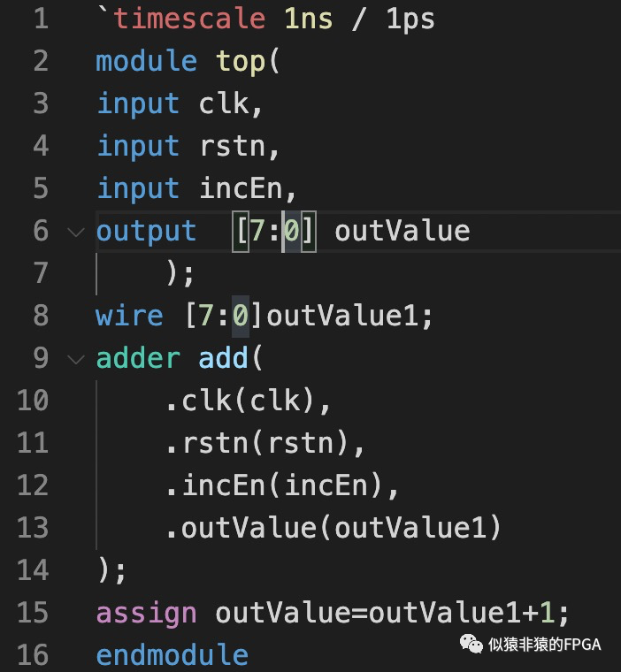Viewport: 621px width, 672px height.
Task: Click the rstn port on line 4
Action: (233, 146)
